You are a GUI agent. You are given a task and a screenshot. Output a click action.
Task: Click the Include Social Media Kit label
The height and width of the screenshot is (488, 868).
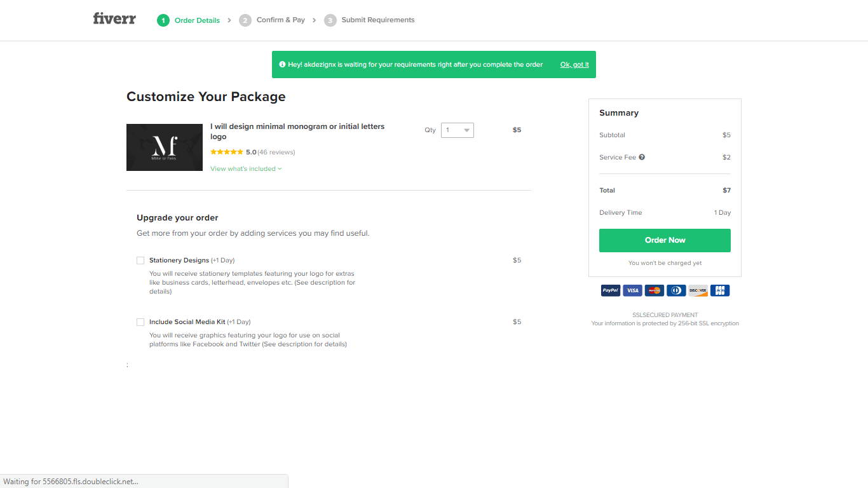(187, 322)
